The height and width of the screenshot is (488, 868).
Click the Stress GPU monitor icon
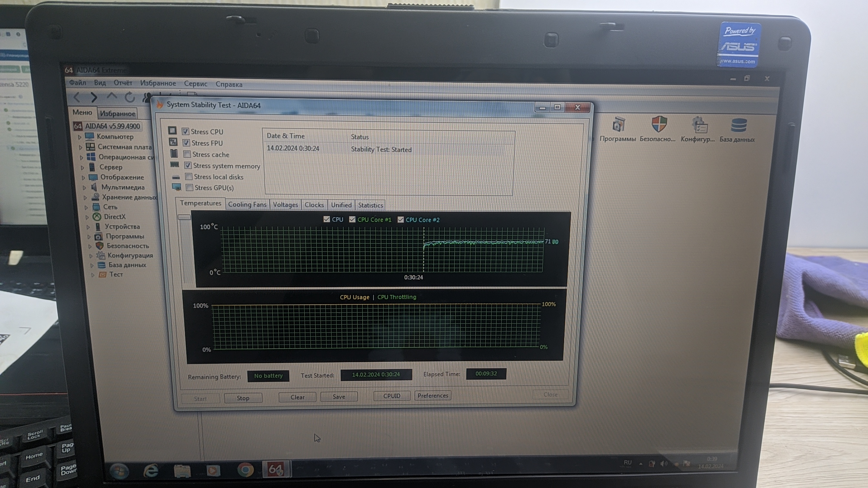(177, 187)
